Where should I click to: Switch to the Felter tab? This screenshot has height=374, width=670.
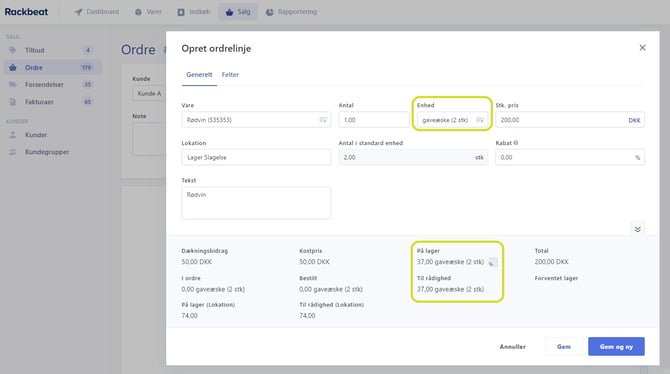[x=230, y=74]
